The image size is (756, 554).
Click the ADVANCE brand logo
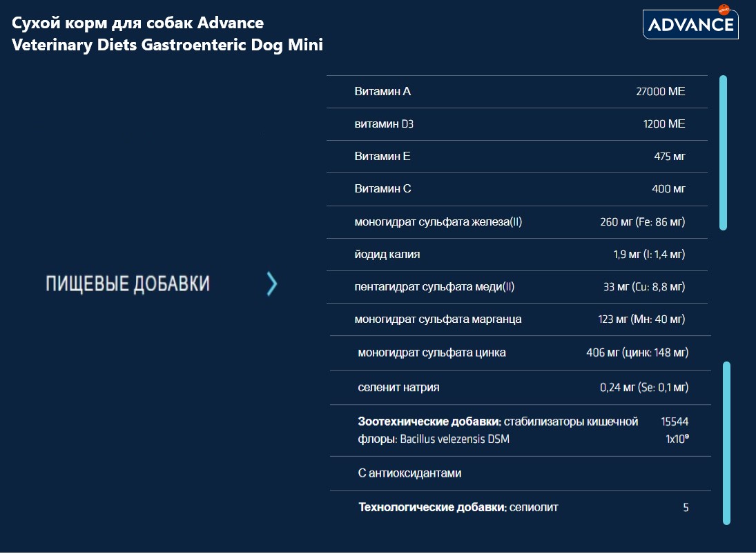point(690,23)
